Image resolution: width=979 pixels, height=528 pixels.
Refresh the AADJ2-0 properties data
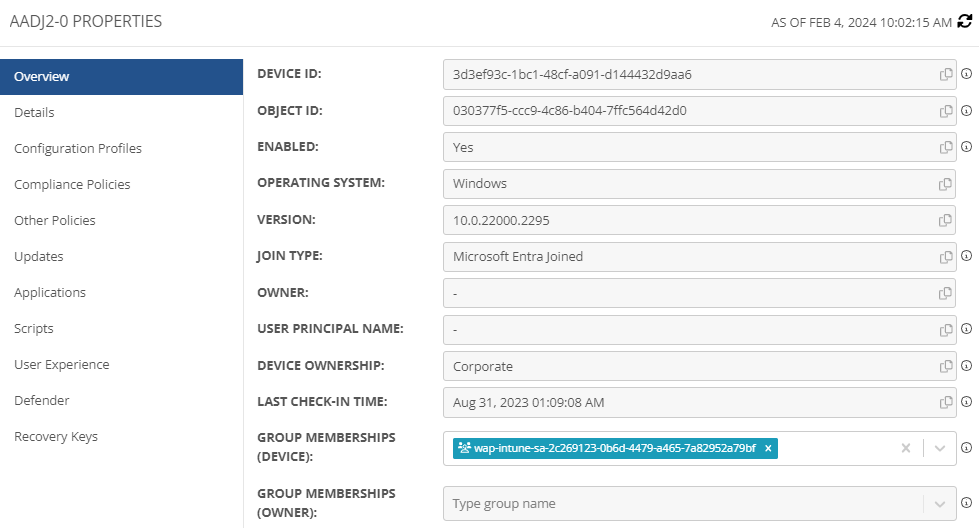(x=965, y=21)
